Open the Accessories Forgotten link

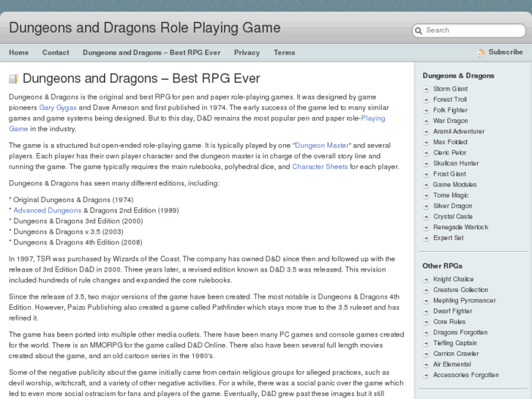pyautogui.click(x=466, y=375)
